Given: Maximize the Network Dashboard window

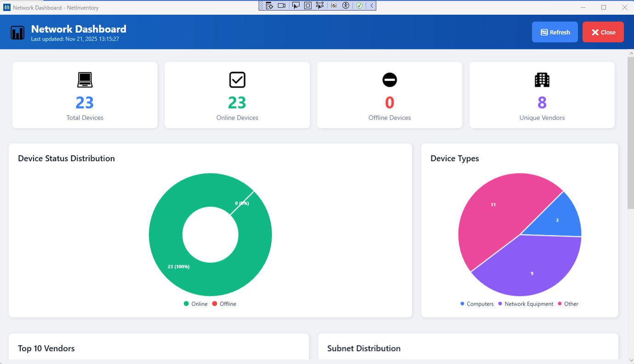Looking at the screenshot, I should coord(604,7).
